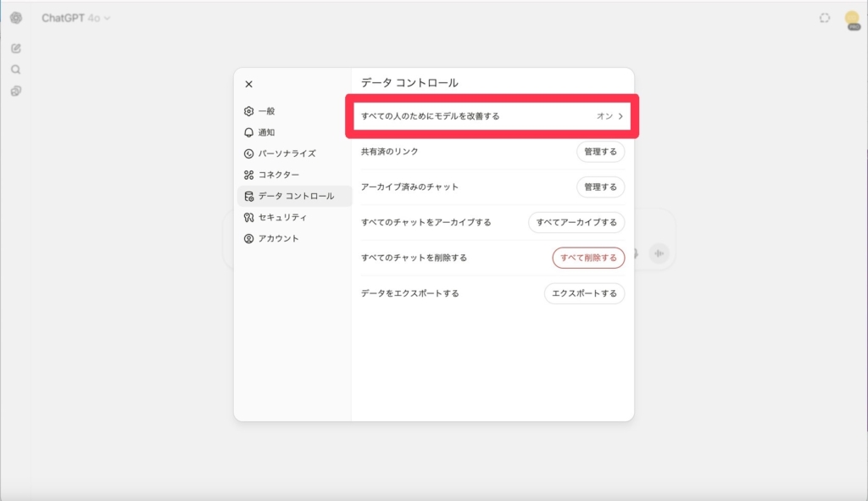Click 管理する for 共有済みのリンク
Viewport: 868px width, 501px height.
click(x=601, y=152)
